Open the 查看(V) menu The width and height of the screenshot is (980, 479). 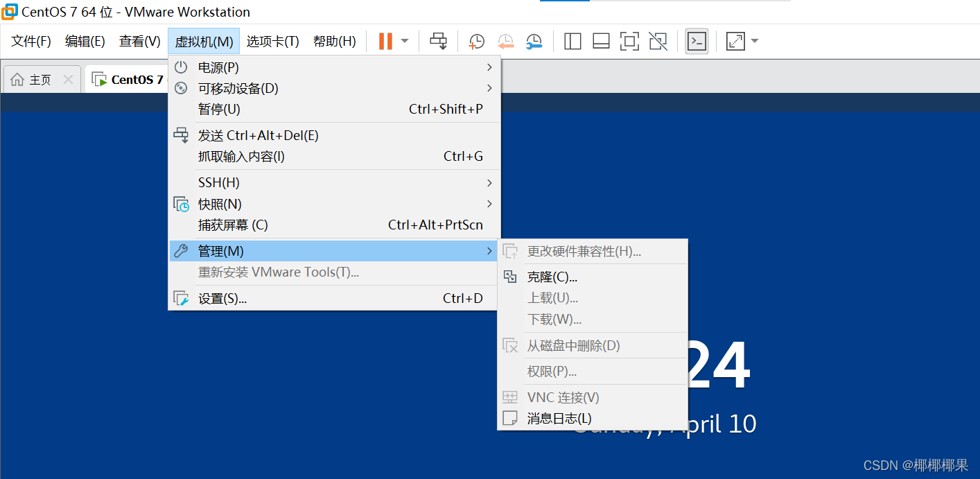[x=140, y=42]
